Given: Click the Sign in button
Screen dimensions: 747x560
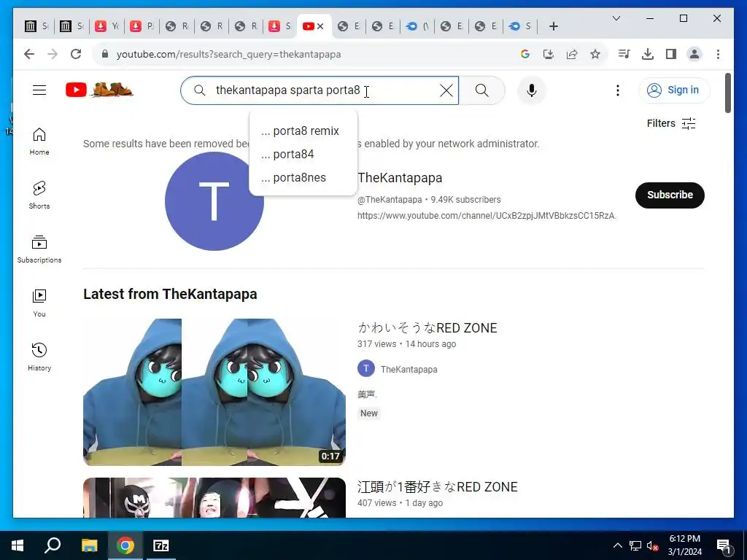Looking at the screenshot, I should (x=674, y=90).
